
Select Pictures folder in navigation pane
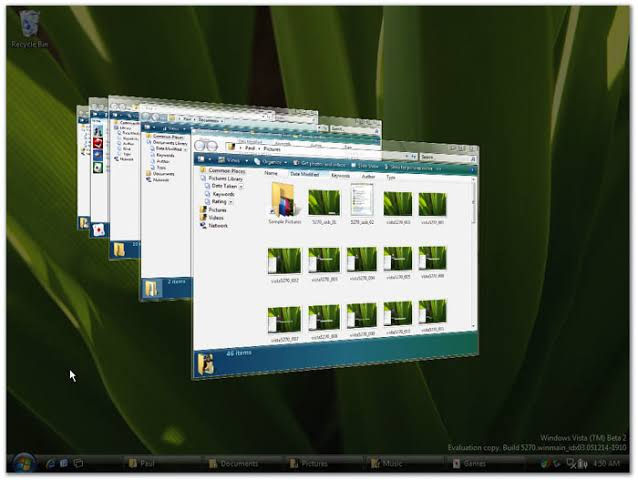coord(214,210)
